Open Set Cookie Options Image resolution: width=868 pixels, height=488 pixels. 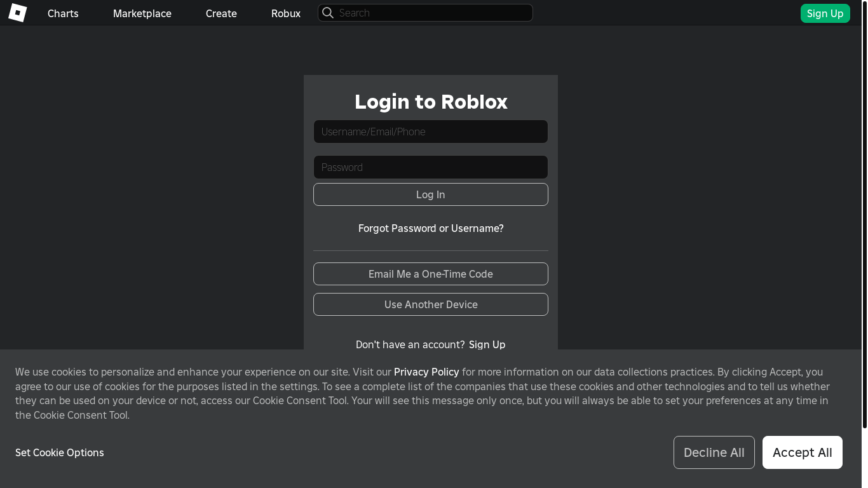[60, 452]
